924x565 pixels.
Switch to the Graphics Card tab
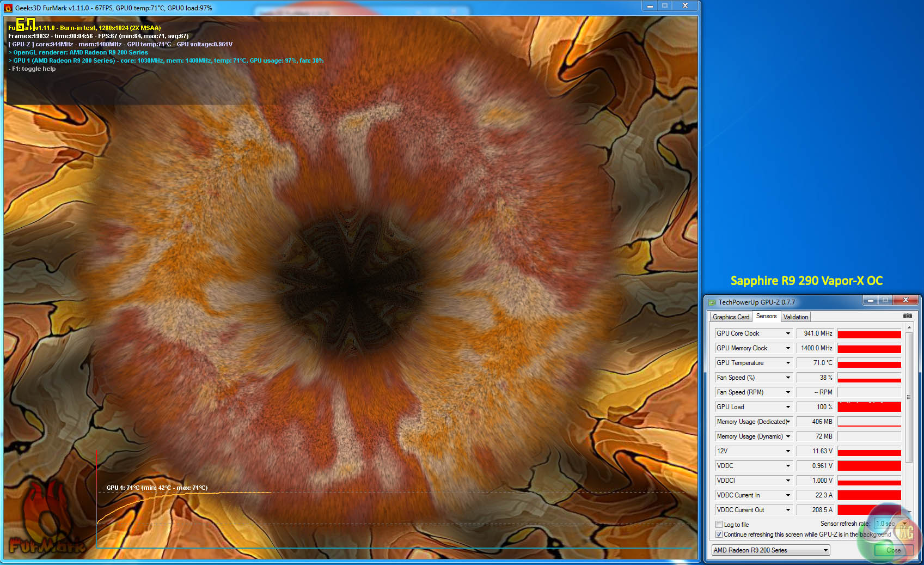(731, 317)
